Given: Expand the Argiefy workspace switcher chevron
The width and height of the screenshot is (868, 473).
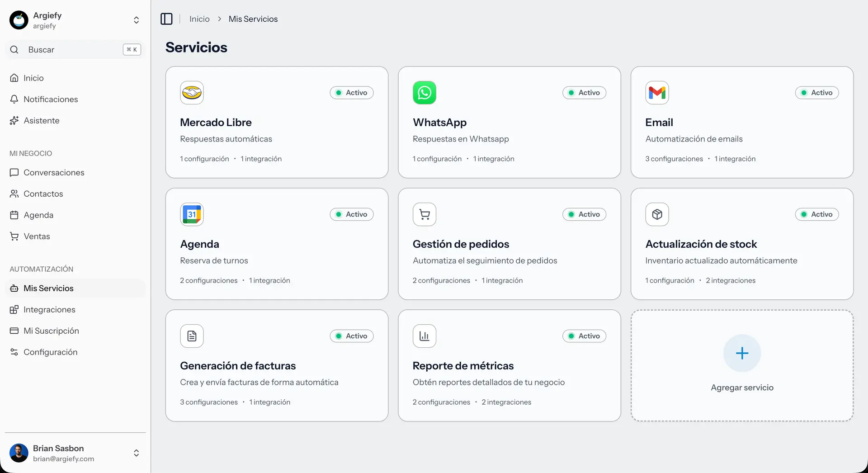Looking at the screenshot, I should click(x=136, y=19).
